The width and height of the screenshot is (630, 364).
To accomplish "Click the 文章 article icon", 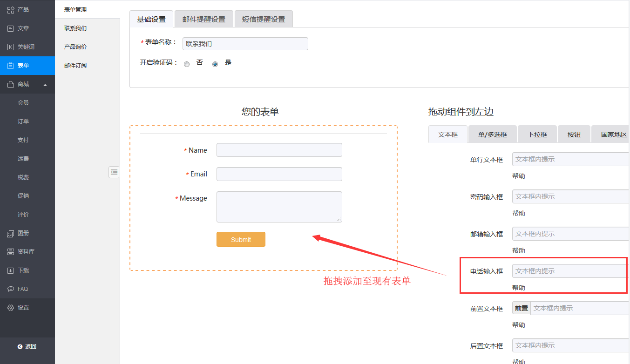I will coord(10,28).
